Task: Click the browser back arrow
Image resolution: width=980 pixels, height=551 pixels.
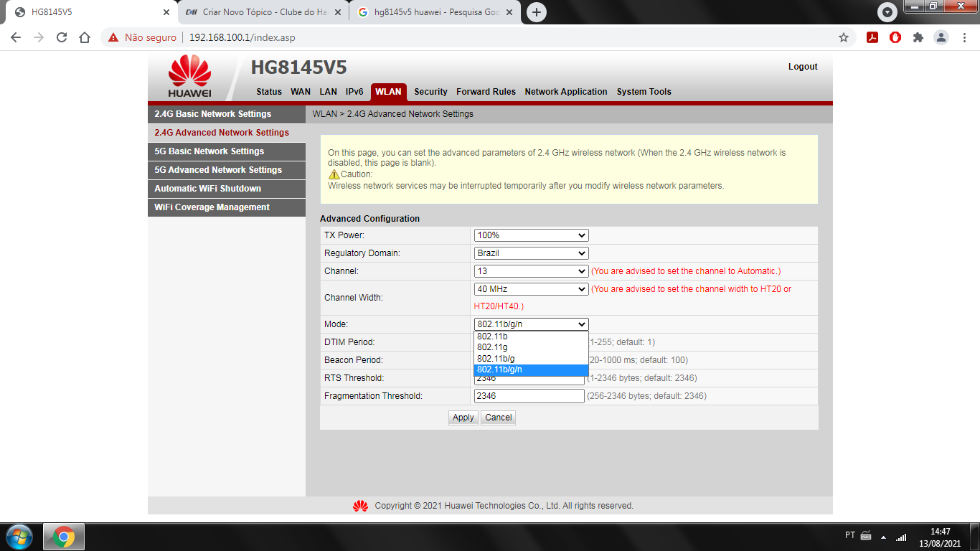Action: click(16, 37)
